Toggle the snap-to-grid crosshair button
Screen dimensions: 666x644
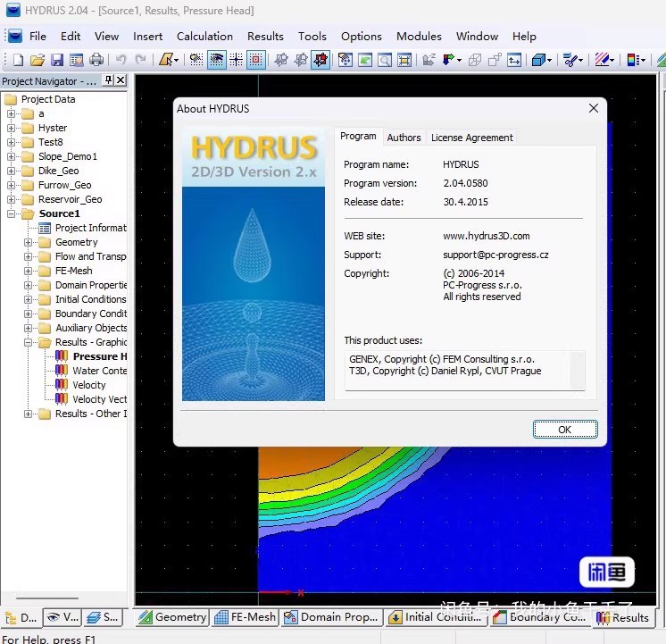tap(237, 60)
